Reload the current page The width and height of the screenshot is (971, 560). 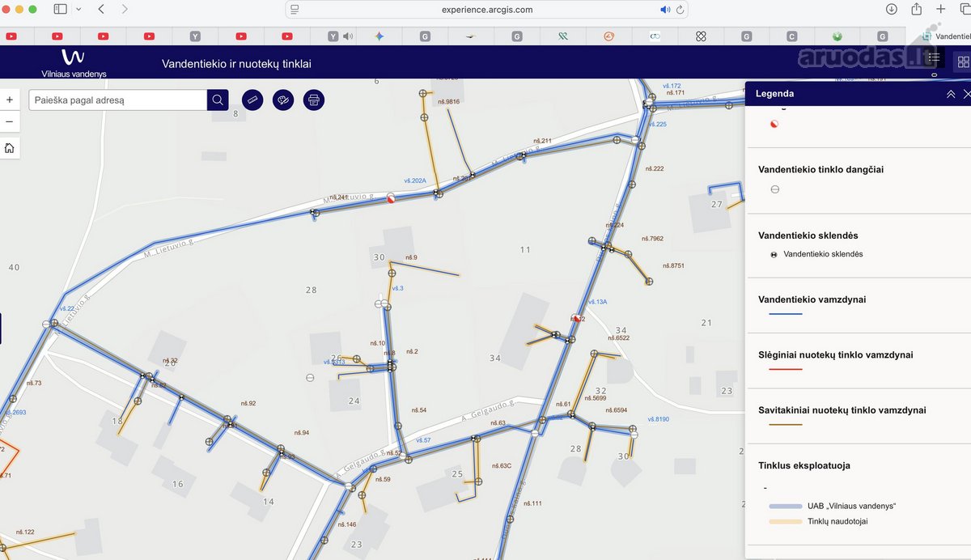click(680, 10)
